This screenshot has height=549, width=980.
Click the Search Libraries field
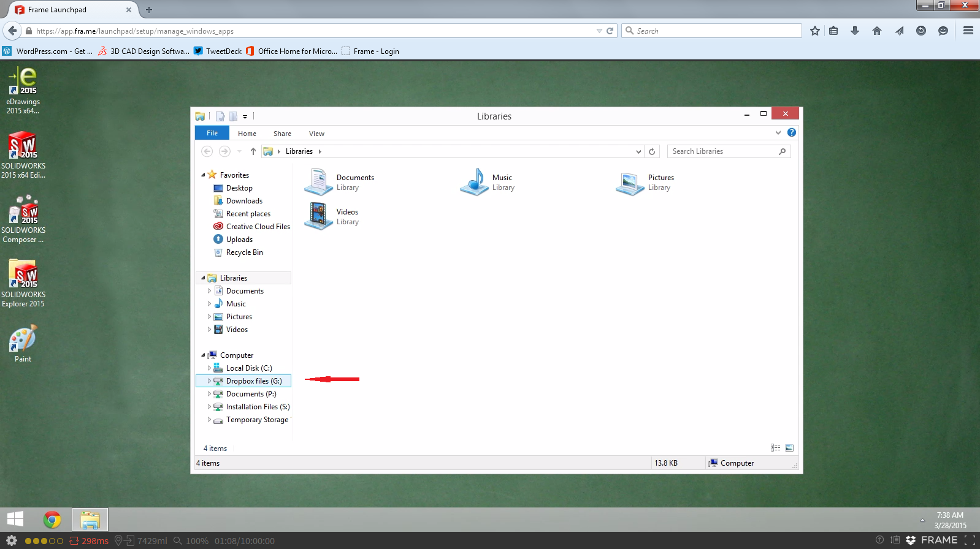coord(721,151)
